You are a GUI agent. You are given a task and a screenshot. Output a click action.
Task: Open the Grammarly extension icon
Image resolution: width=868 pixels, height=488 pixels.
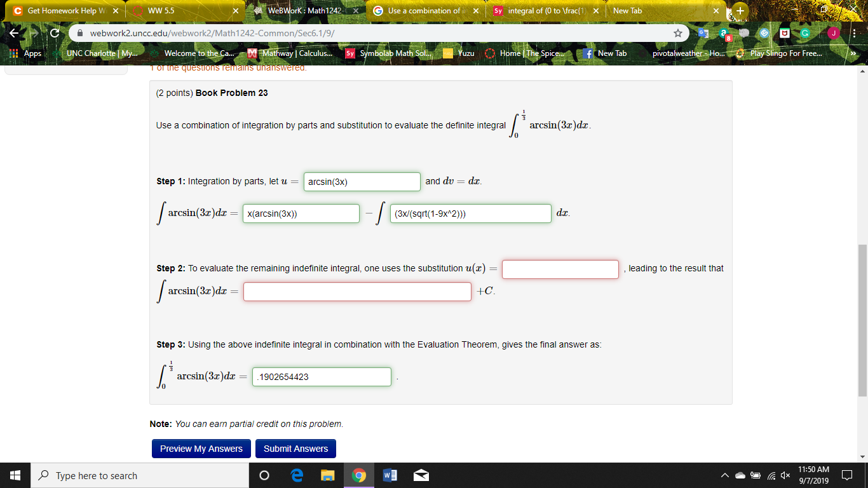804,32
